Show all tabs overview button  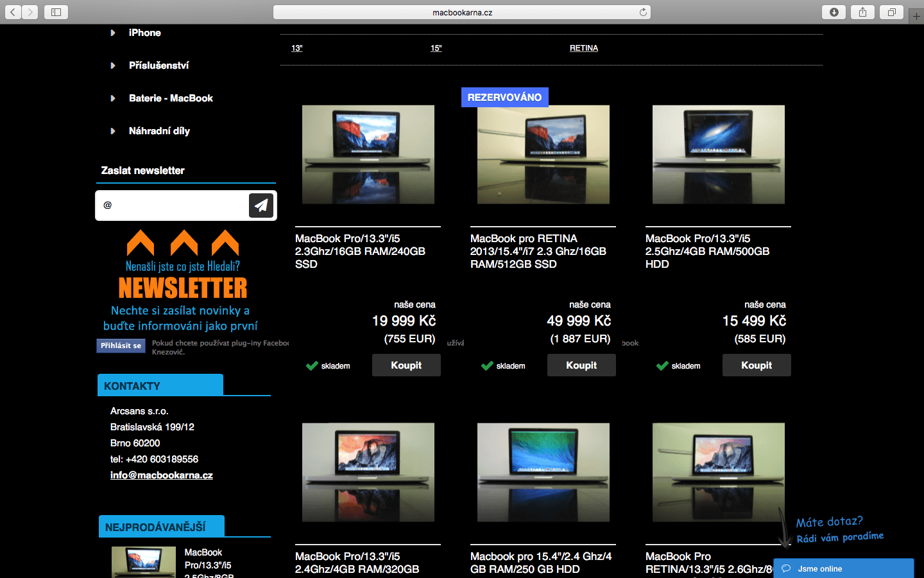[891, 12]
